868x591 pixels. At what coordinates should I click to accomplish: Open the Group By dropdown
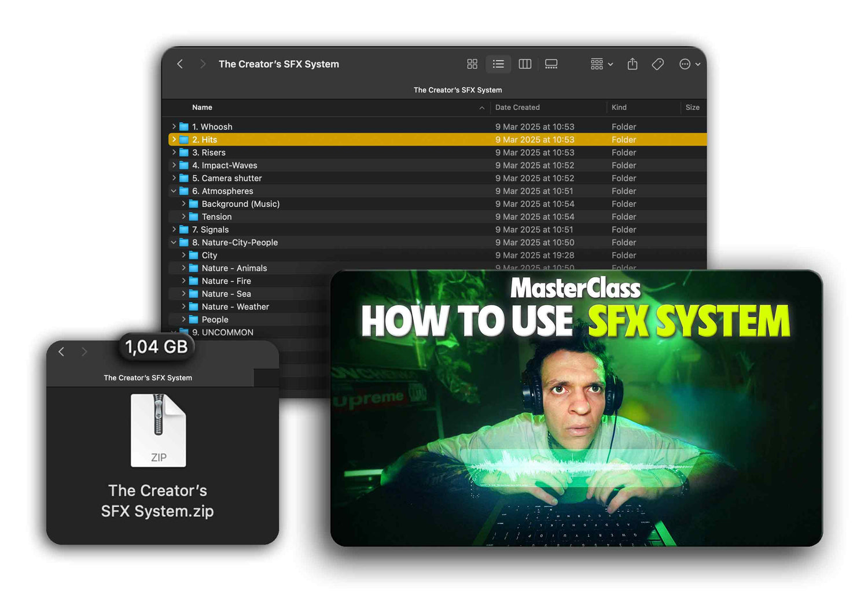(601, 64)
